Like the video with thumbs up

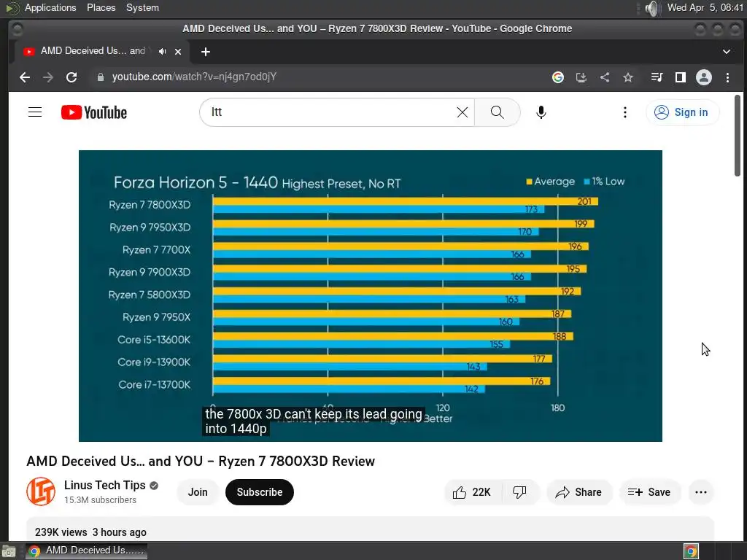[x=472, y=492]
